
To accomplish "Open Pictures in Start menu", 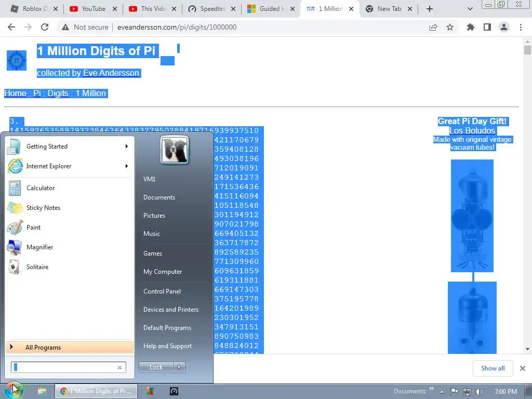I will 154,216.
